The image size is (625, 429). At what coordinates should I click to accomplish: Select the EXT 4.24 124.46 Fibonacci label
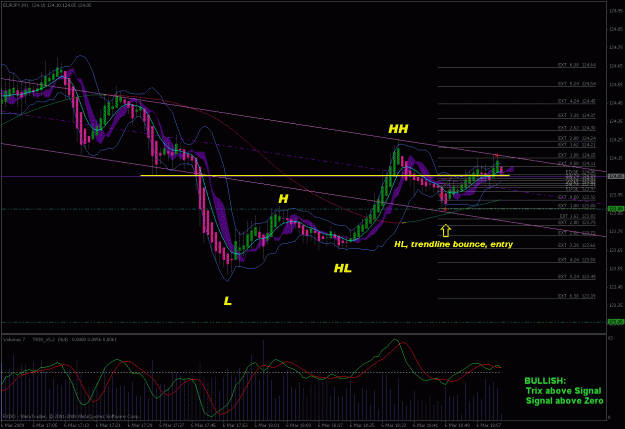click(576, 101)
